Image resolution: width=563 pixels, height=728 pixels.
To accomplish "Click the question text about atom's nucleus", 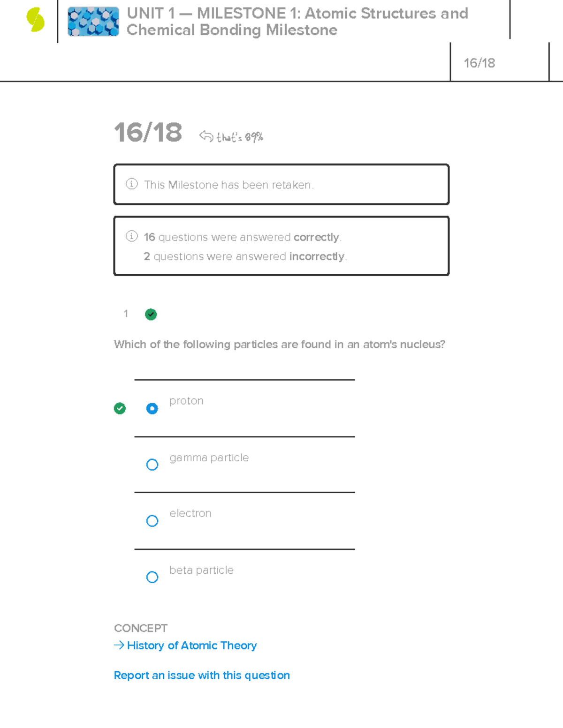I will (279, 345).
